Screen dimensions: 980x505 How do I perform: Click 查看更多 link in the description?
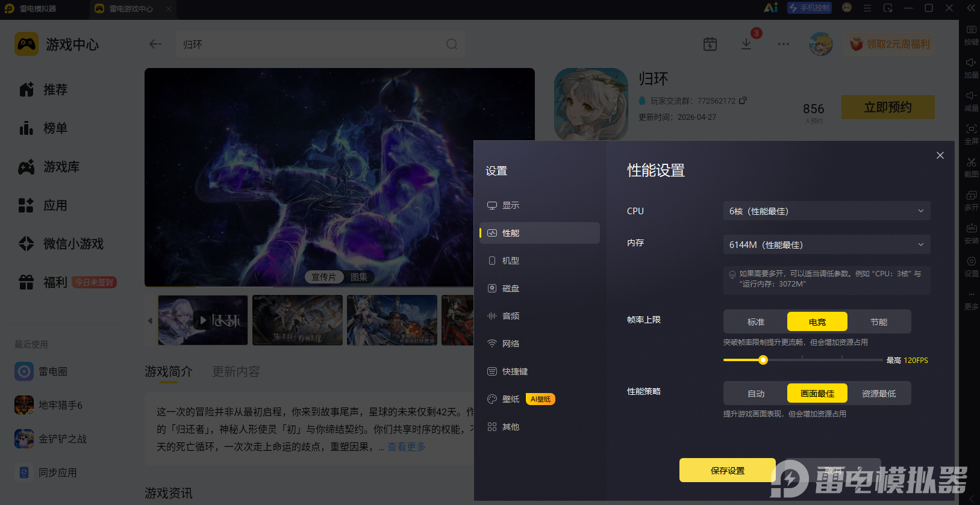coord(407,447)
